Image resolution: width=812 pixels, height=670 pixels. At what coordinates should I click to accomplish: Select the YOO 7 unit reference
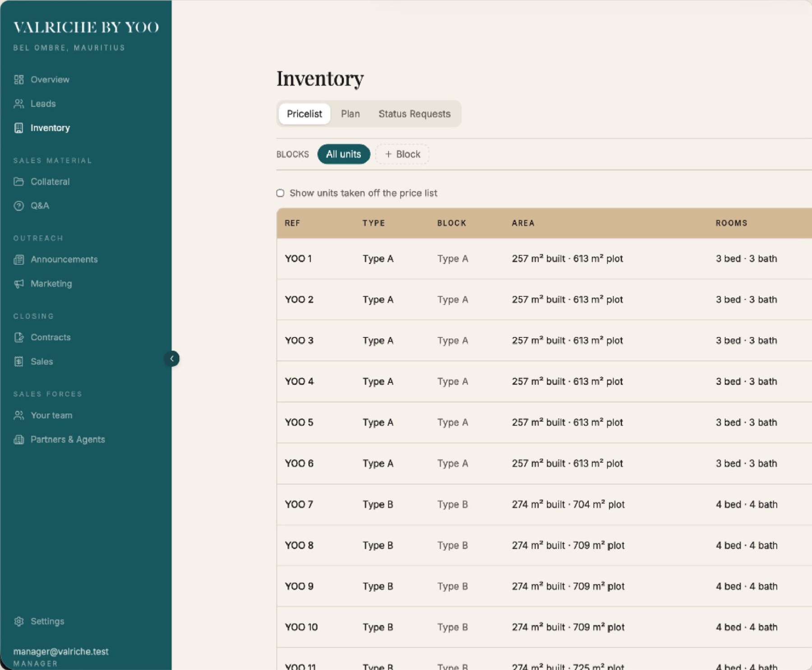tap(299, 504)
